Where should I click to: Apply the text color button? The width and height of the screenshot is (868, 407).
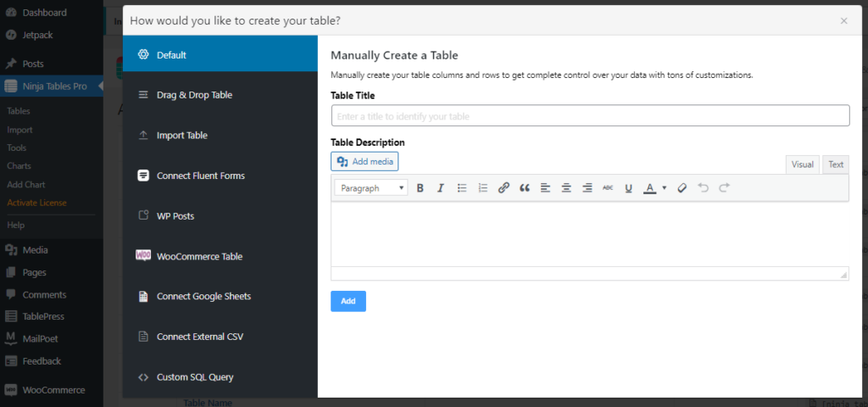tap(649, 187)
